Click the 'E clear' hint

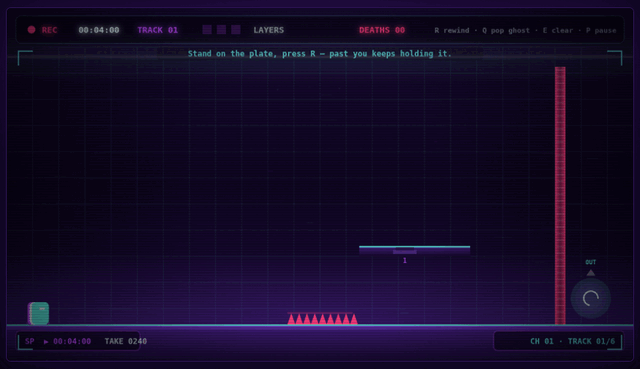558,31
